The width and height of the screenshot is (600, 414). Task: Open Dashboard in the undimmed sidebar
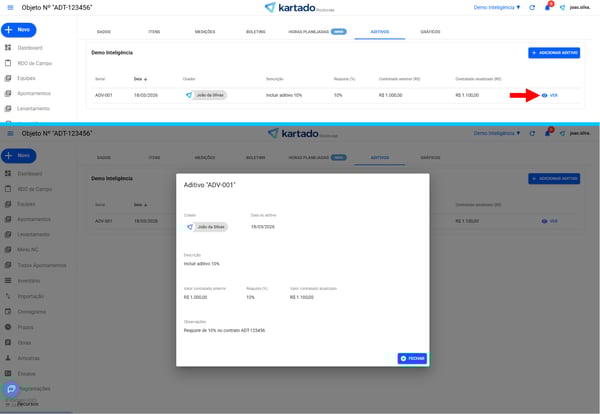point(24,48)
